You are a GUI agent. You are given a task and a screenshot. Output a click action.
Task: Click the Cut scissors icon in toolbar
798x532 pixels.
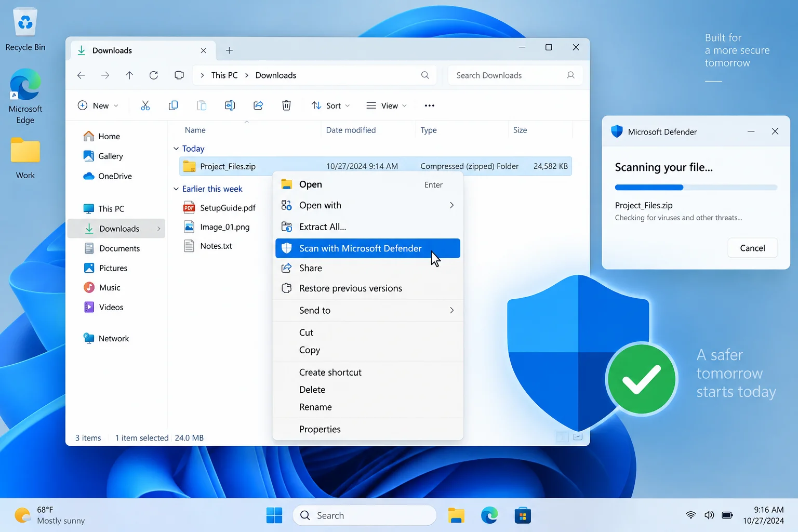coord(145,105)
